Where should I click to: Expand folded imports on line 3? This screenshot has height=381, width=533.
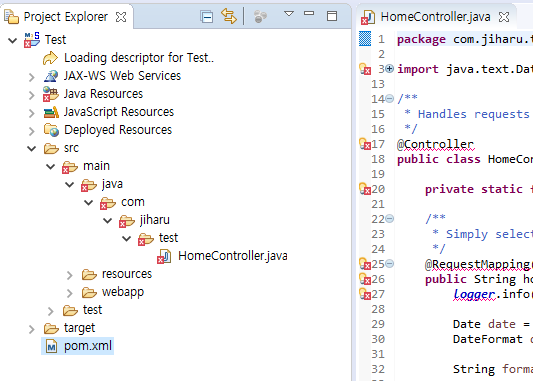click(x=390, y=69)
